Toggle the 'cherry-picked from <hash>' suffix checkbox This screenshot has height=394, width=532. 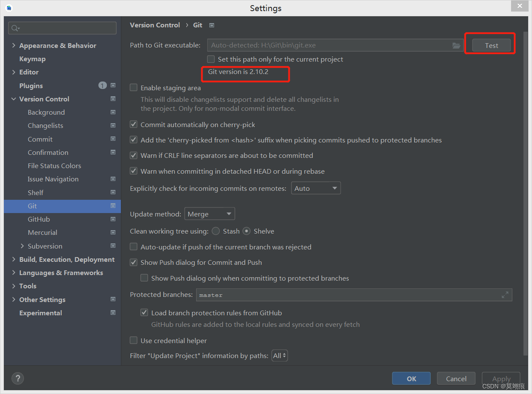[x=134, y=140]
